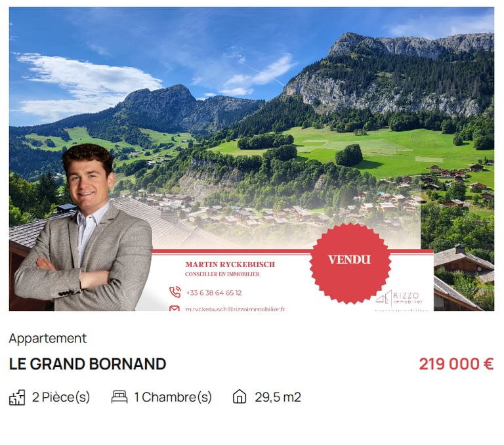The height and width of the screenshot is (445, 504).
Task: Click the Conseiller en immobilier subtitle
Action: [x=222, y=274]
